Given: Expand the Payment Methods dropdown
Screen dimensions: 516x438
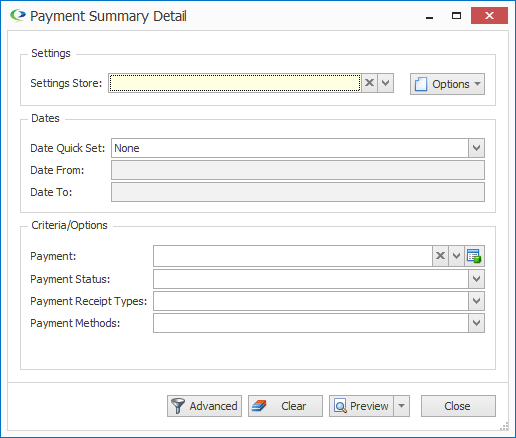Looking at the screenshot, I should pos(476,323).
